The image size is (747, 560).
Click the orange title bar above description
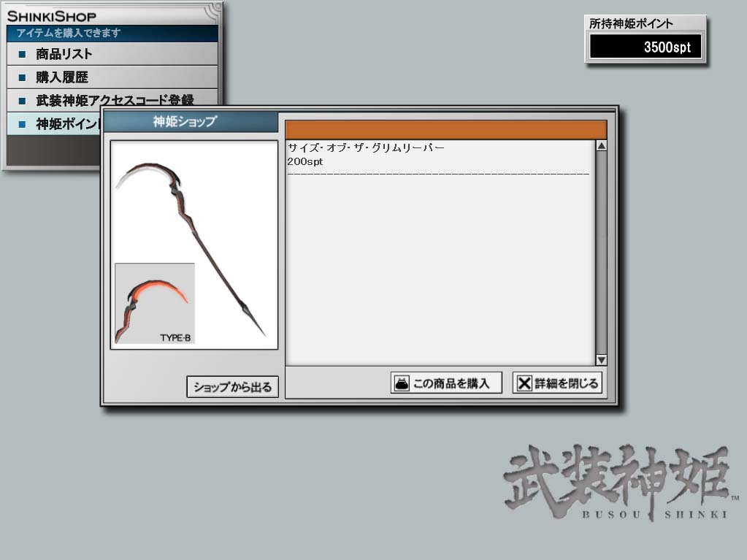[445, 129]
